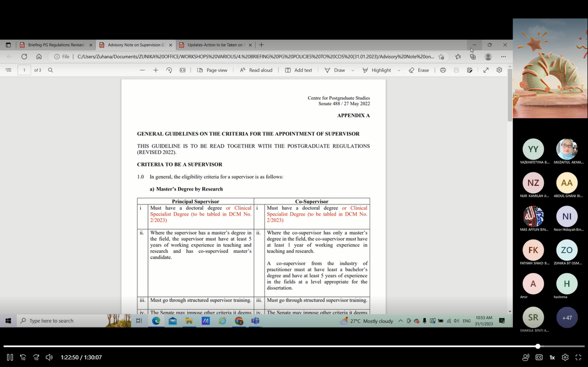This screenshot has height=367, width=588.
Task: Print the PDF document
Action: click(x=443, y=70)
